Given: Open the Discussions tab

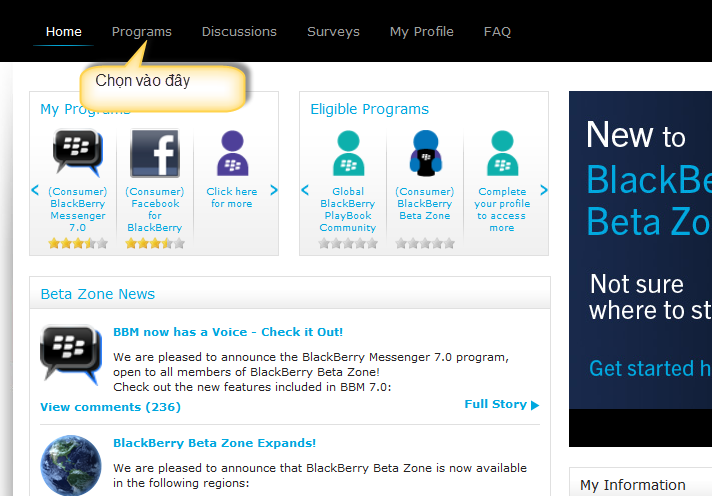Looking at the screenshot, I should 239,31.
